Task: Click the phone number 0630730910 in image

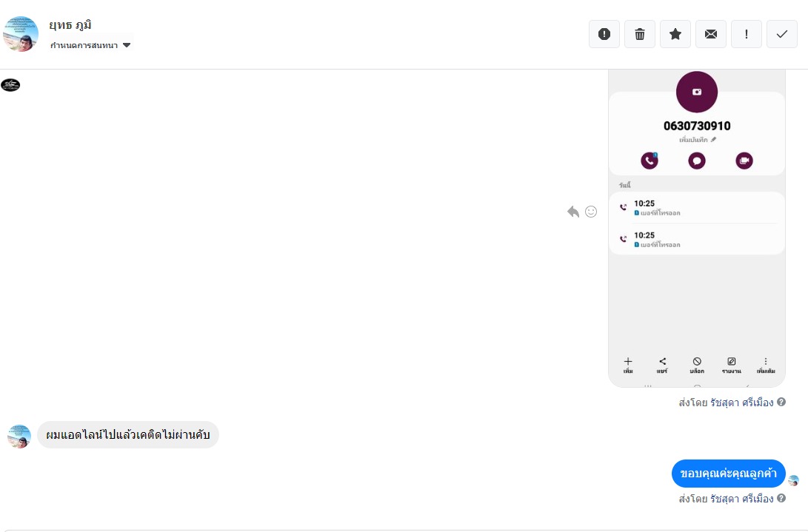Action: pyautogui.click(x=697, y=126)
